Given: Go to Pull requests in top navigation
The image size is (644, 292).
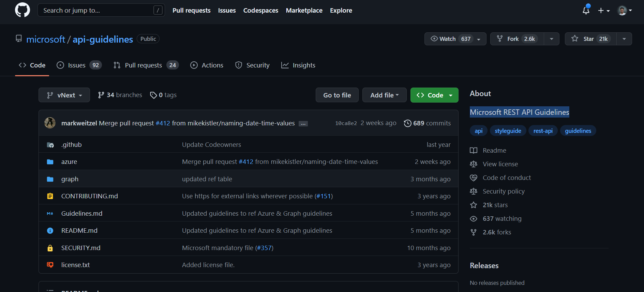Looking at the screenshot, I should click(x=191, y=11).
